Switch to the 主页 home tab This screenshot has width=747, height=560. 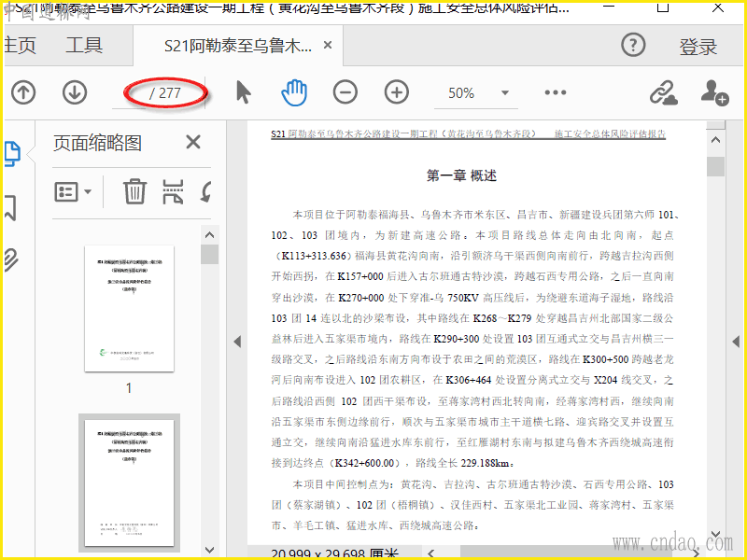[20, 45]
